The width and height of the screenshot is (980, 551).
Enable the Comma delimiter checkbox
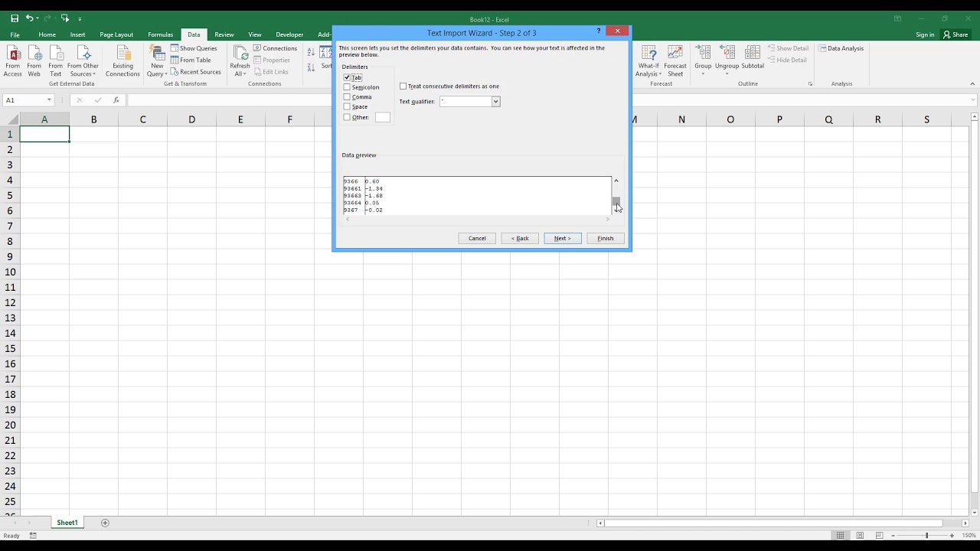[347, 97]
